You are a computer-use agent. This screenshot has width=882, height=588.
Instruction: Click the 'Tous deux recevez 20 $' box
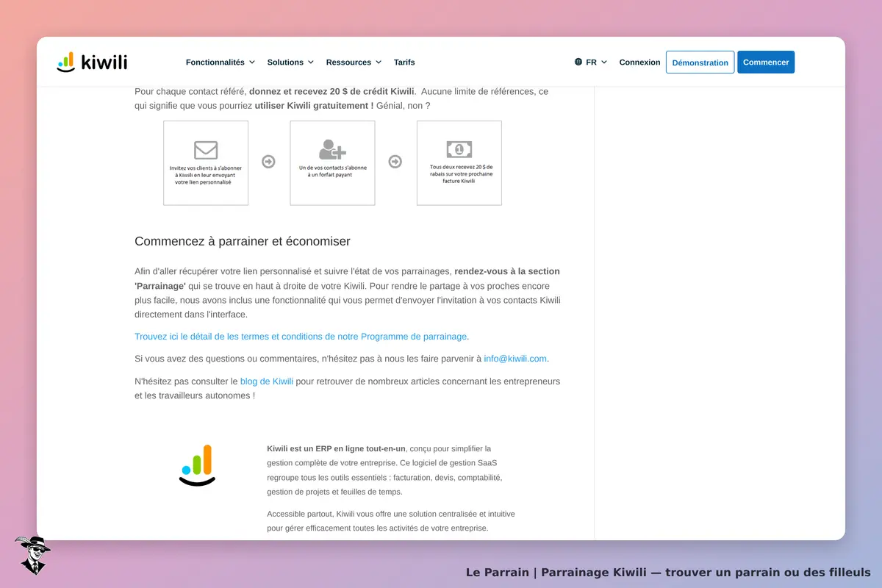459,163
